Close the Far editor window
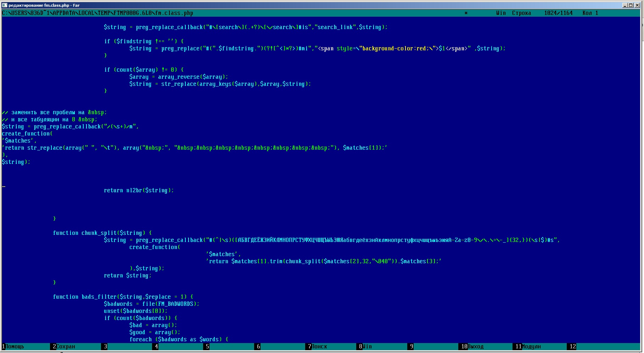Screen dimensions: 644x353 (x=637, y=5)
